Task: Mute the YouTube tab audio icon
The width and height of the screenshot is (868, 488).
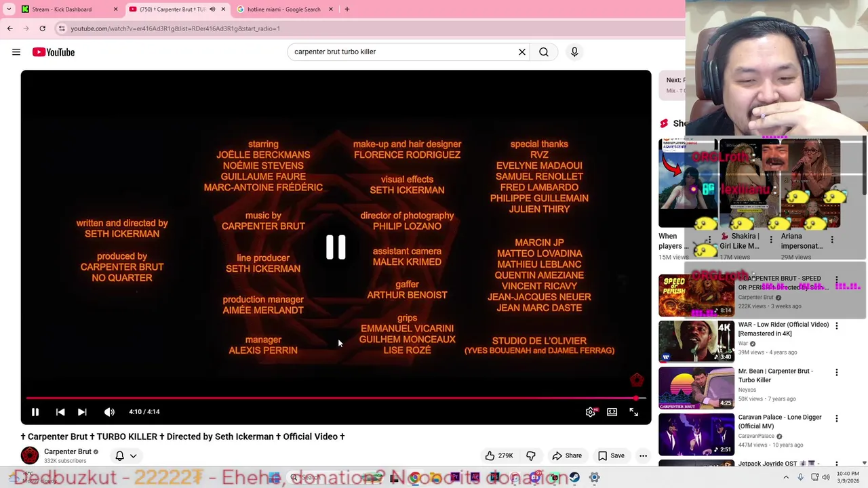Action: pos(212,9)
